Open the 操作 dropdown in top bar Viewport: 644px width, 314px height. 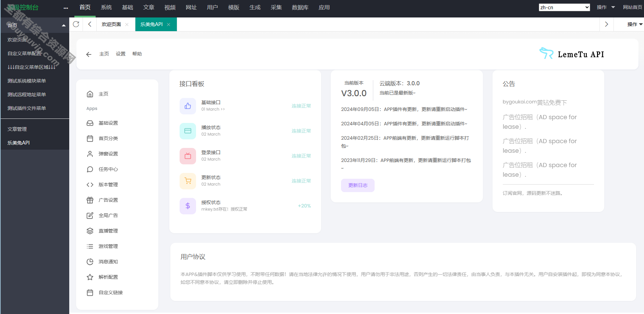point(606,7)
